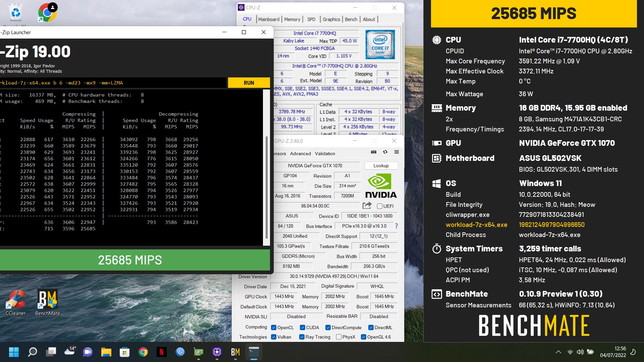
Task: Switch to the terminal window in taskbar
Action: coord(254,352)
